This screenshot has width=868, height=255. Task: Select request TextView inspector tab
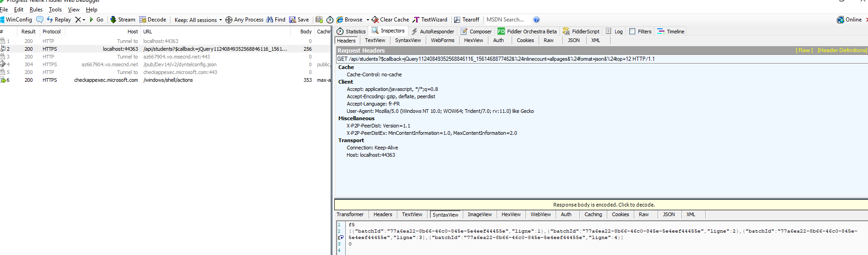pos(375,40)
